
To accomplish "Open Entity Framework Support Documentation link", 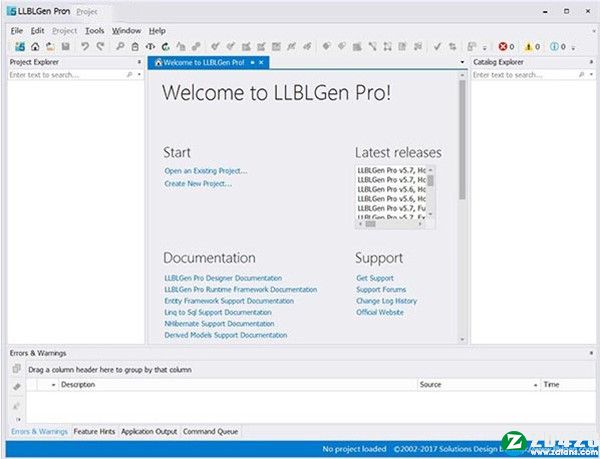I will click(x=229, y=301).
